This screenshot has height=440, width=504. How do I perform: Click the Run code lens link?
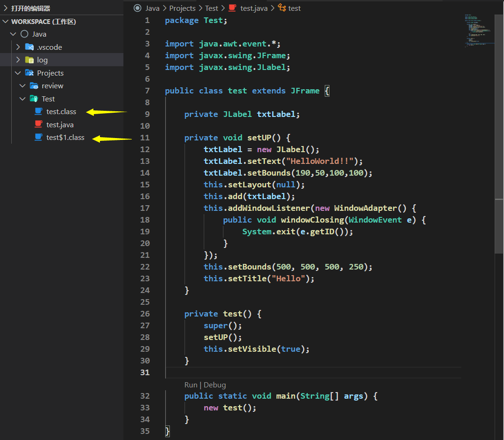point(191,385)
